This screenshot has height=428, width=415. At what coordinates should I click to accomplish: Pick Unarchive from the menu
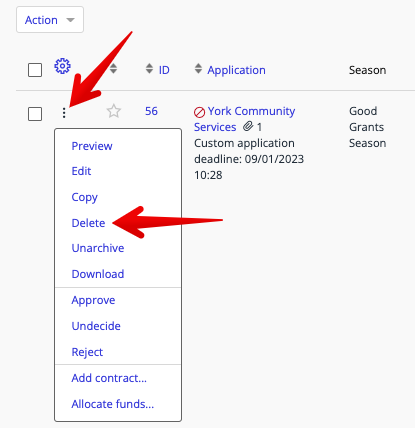98,248
